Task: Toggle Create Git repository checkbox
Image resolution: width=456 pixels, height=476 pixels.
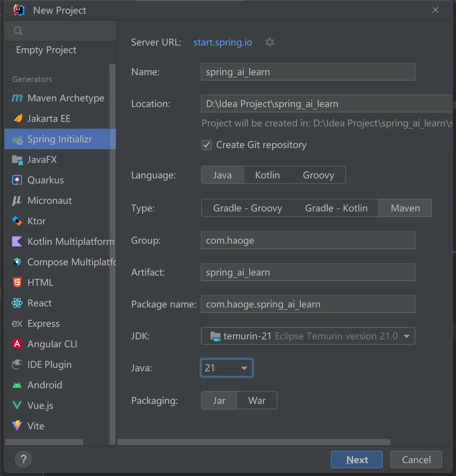Action: 207,145
